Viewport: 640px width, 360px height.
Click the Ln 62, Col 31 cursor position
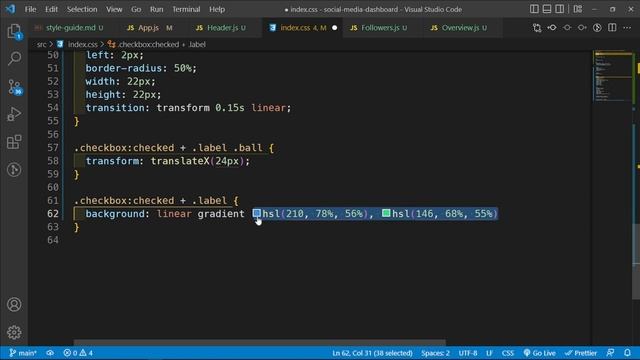click(x=372, y=353)
